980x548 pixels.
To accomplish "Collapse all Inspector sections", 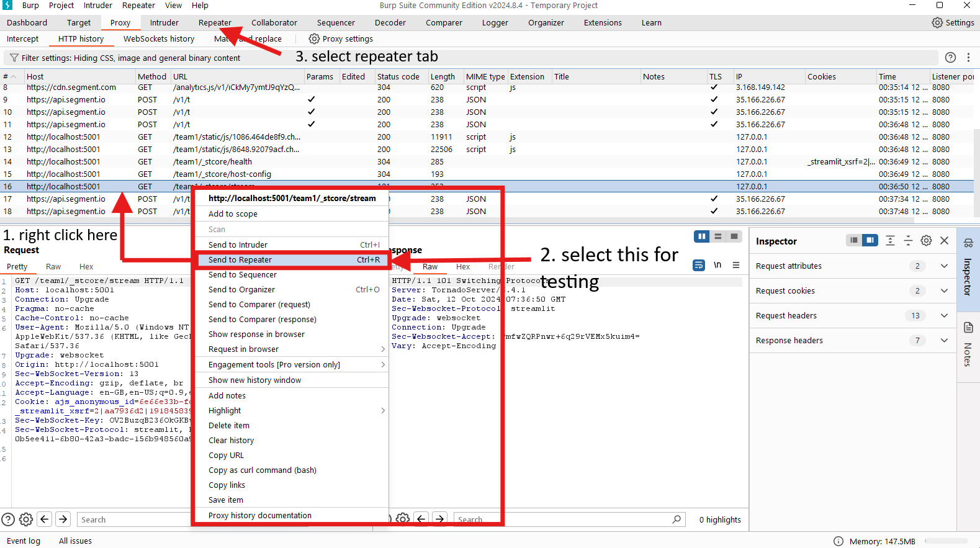I will click(x=908, y=240).
